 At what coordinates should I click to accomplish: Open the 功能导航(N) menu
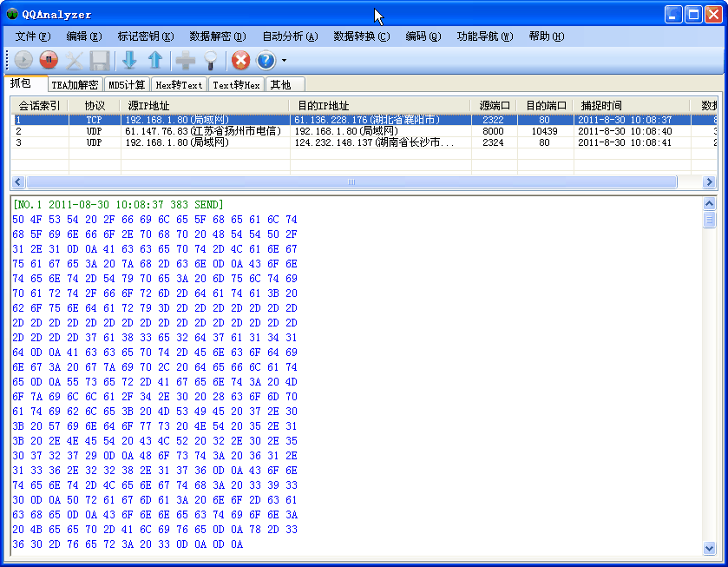coord(484,36)
